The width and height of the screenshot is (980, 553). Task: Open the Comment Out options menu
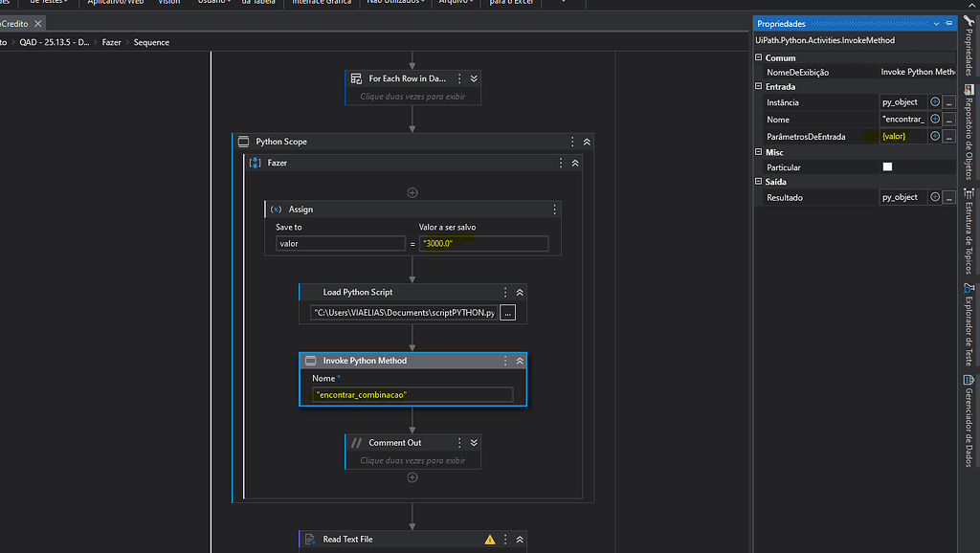pos(459,443)
